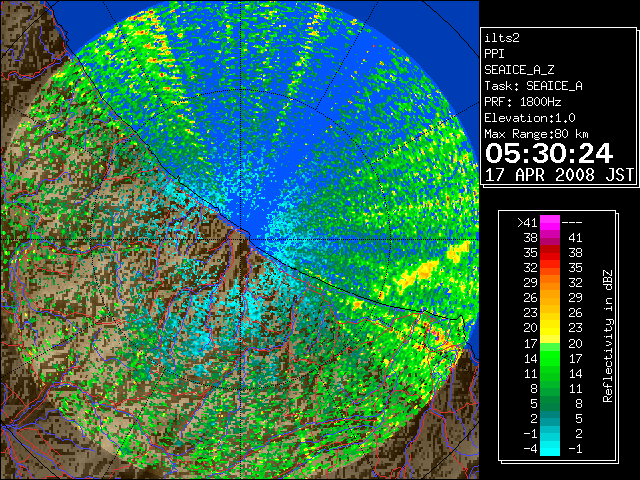This screenshot has width=640, height=480.
Task: Click the 'Task: SEAICE_A' line
Action: point(533,86)
